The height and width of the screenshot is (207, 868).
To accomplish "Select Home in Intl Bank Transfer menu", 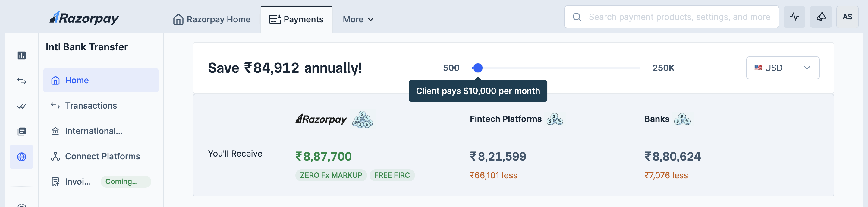I will point(77,80).
